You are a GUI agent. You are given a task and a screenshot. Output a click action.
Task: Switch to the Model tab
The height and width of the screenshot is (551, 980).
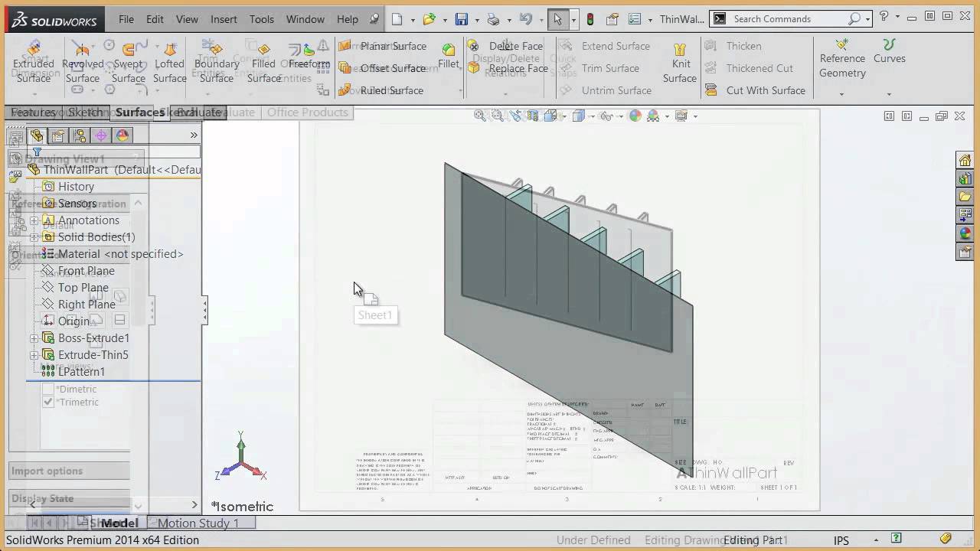click(x=119, y=523)
